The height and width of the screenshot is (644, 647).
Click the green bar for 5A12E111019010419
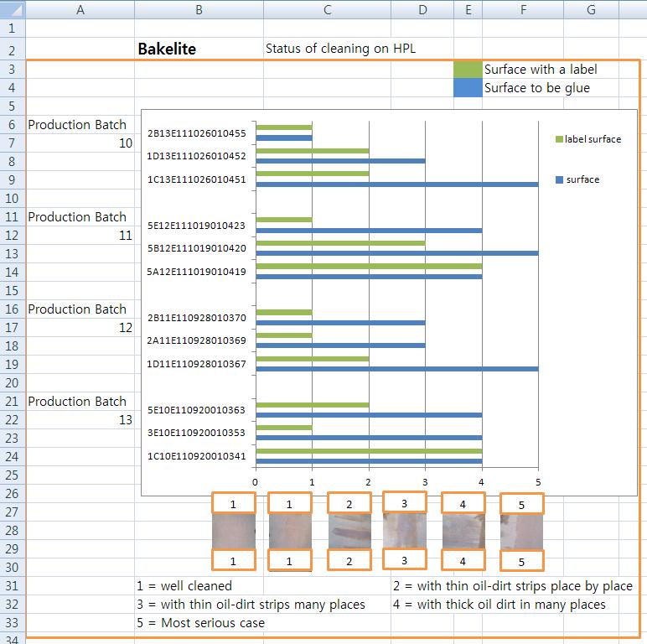tap(368, 267)
